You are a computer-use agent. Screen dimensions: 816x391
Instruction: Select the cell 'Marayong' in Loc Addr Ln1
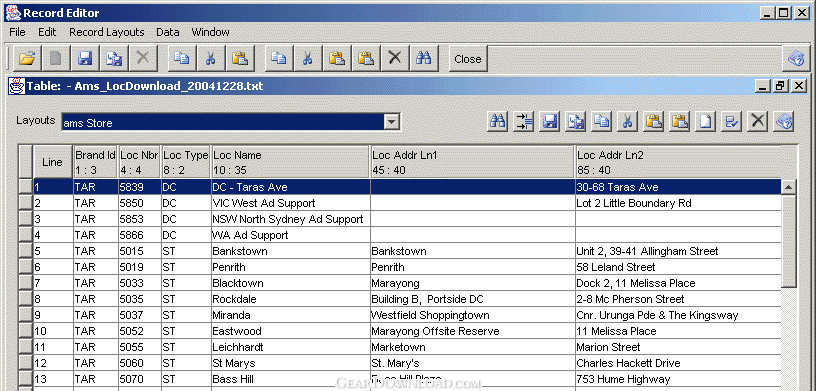pyautogui.click(x=473, y=283)
